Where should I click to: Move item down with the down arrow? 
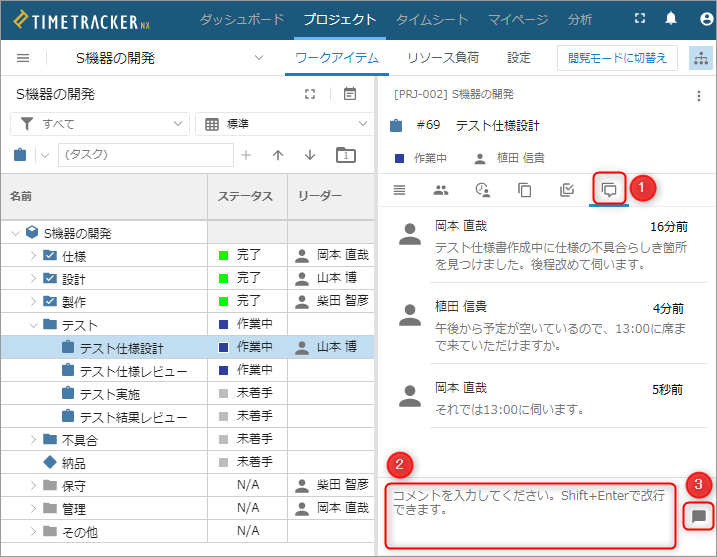[310, 155]
